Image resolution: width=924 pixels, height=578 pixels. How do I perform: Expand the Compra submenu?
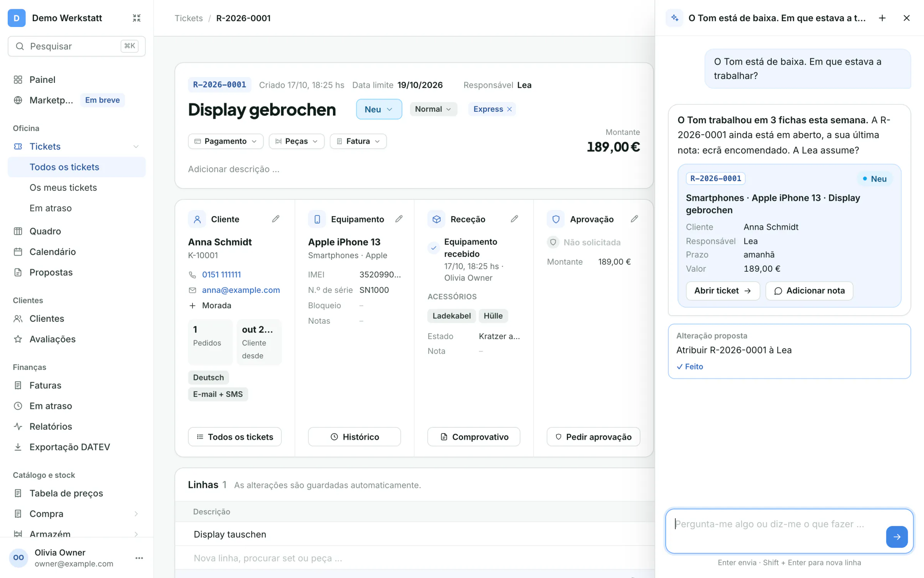pyautogui.click(x=136, y=514)
